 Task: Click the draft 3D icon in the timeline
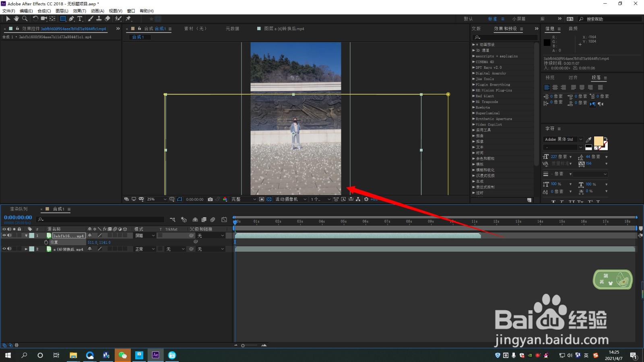pos(184,220)
